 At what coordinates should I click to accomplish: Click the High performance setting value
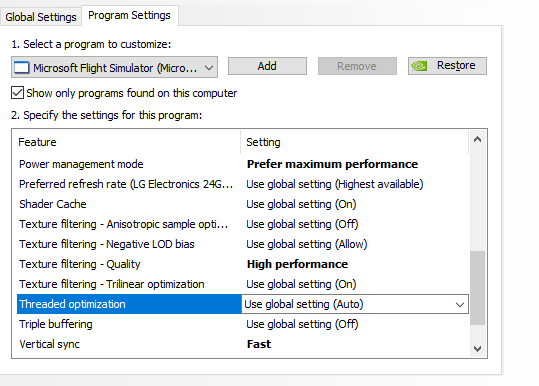(297, 264)
